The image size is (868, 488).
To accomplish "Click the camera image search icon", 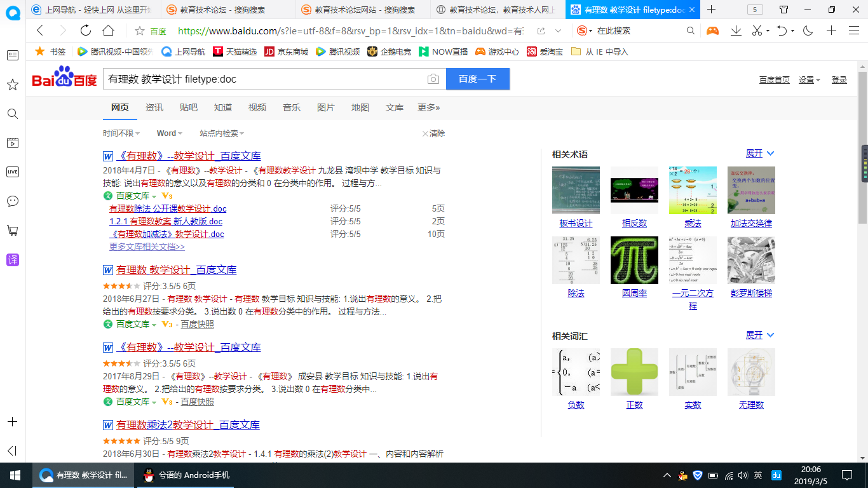I will (x=433, y=79).
